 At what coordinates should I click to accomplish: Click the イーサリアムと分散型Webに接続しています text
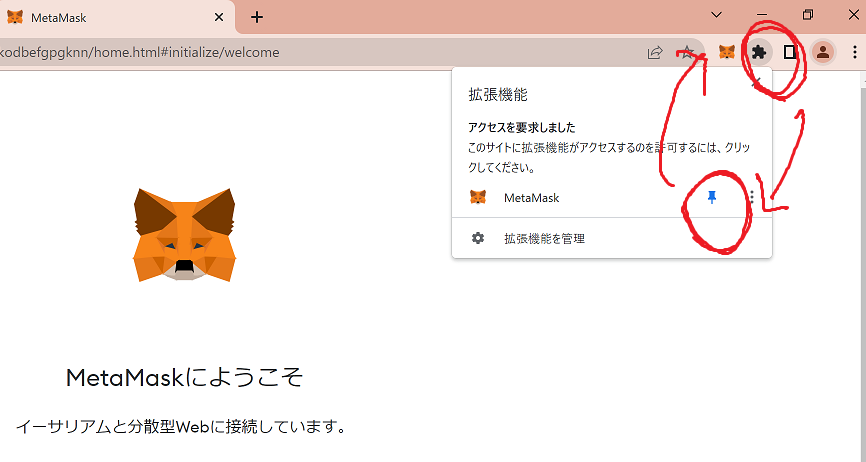coord(181,426)
